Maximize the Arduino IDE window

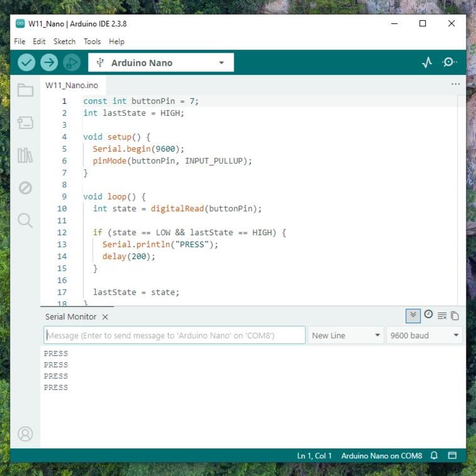(x=423, y=23)
